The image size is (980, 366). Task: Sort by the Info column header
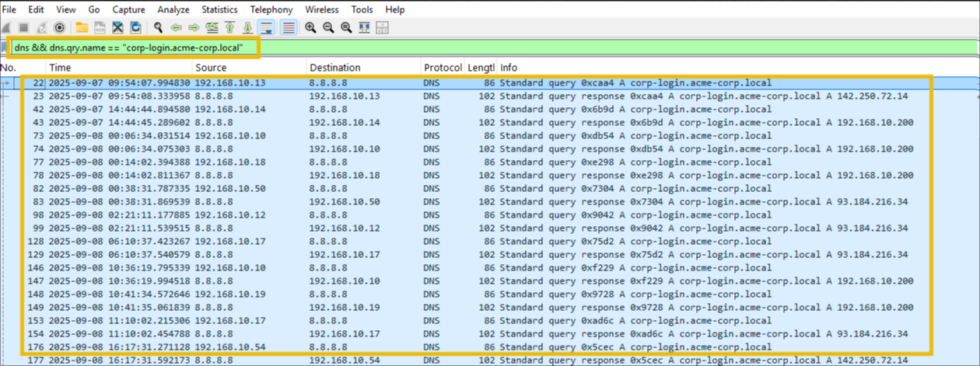[x=738, y=68]
